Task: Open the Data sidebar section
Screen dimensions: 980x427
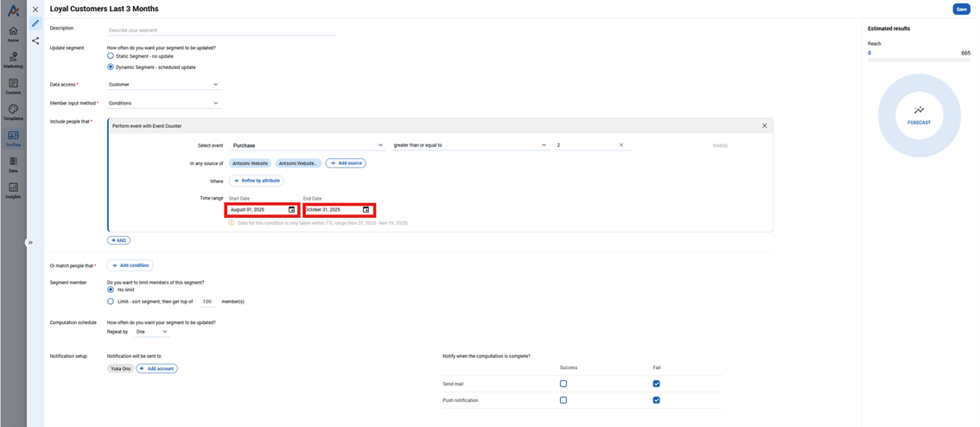Action: [13, 164]
